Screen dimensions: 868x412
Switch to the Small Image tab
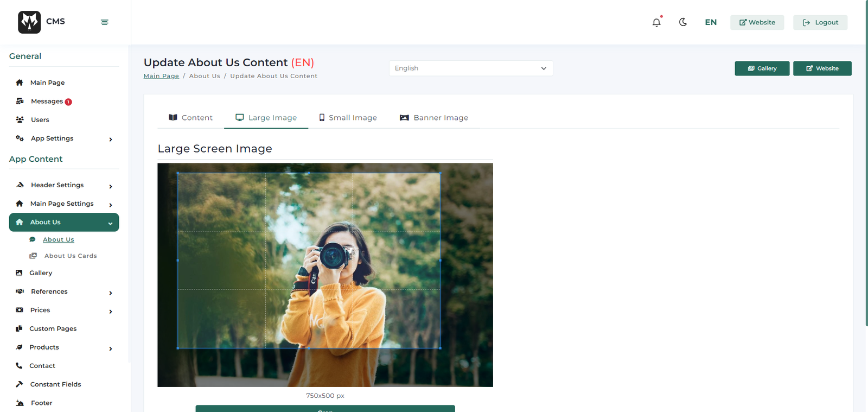(348, 118)
